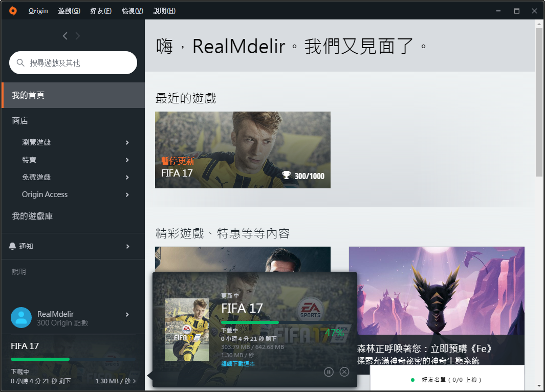Screen dimensions: 545x392
Task: Click 特賣 store entry
Action: coord(29,160)
